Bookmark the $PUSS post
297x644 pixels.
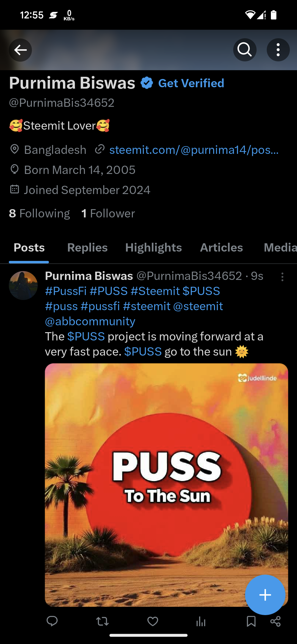[x=251, y=621]
